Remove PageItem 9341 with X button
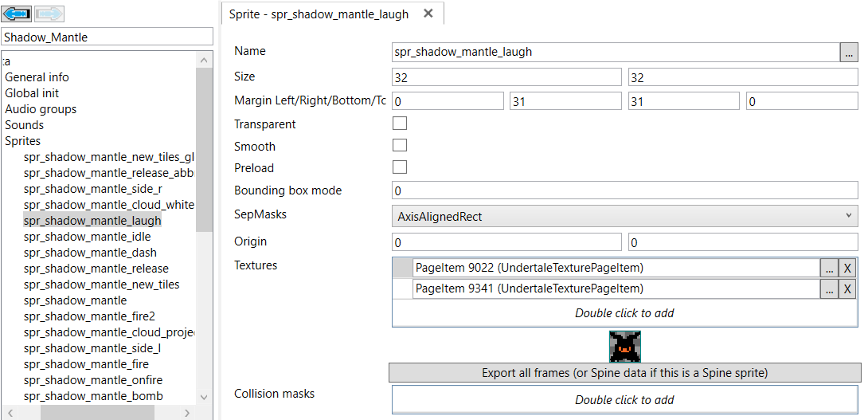Image resolution: width=868 pixels, height=420 pixels. (847, 289)
